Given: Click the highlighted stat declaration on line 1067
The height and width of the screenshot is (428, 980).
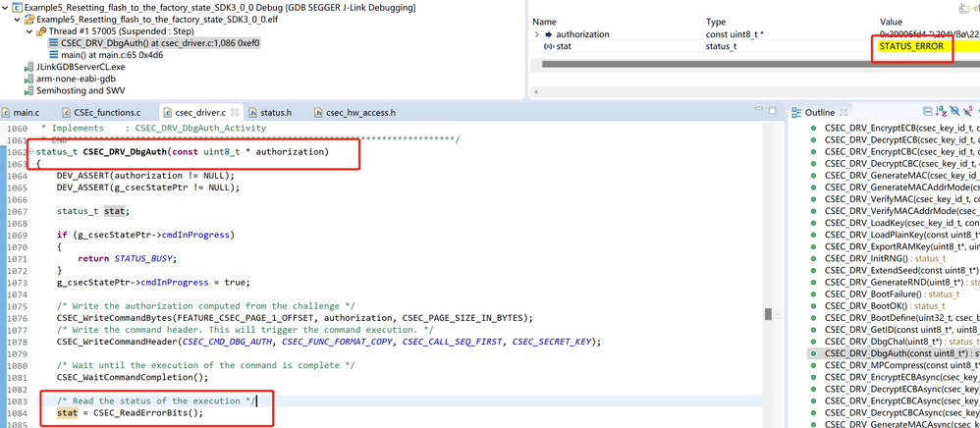Looking at the screenshot, I should coord(114,211).
